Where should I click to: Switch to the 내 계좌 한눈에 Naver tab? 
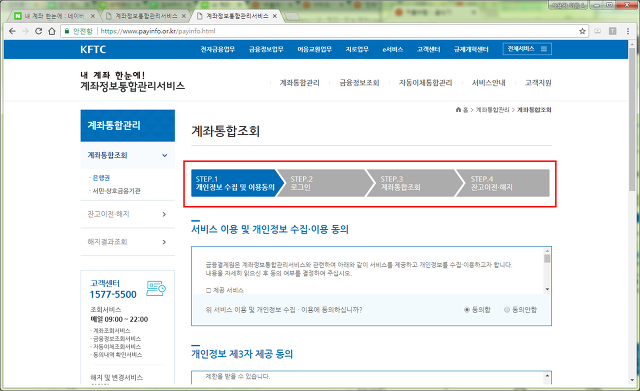[x=54, y=16]
